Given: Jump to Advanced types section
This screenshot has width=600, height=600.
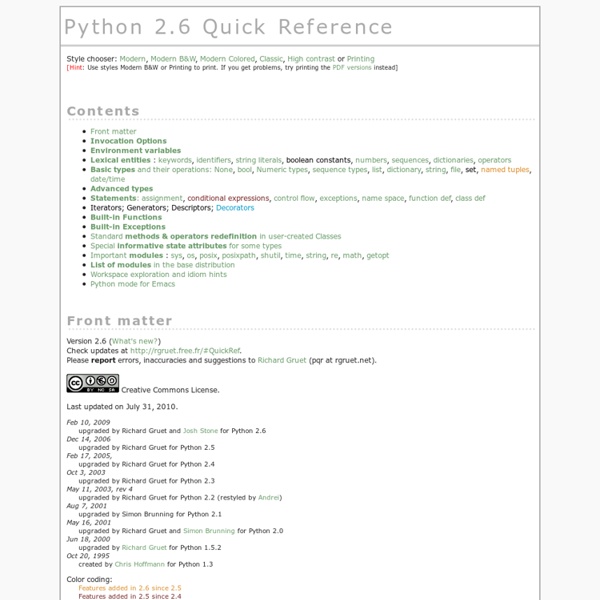Looking at the screenshot, I should (122, 189).
